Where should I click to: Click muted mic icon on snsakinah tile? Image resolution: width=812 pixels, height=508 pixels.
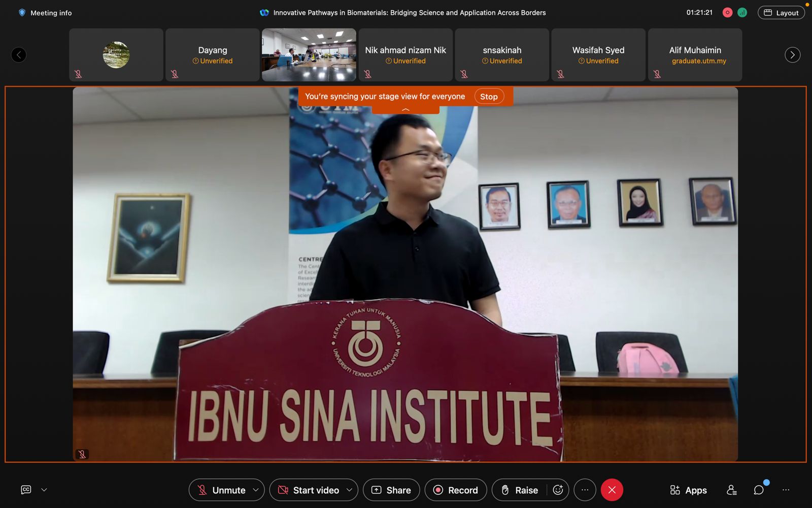(x=464, y=74)
